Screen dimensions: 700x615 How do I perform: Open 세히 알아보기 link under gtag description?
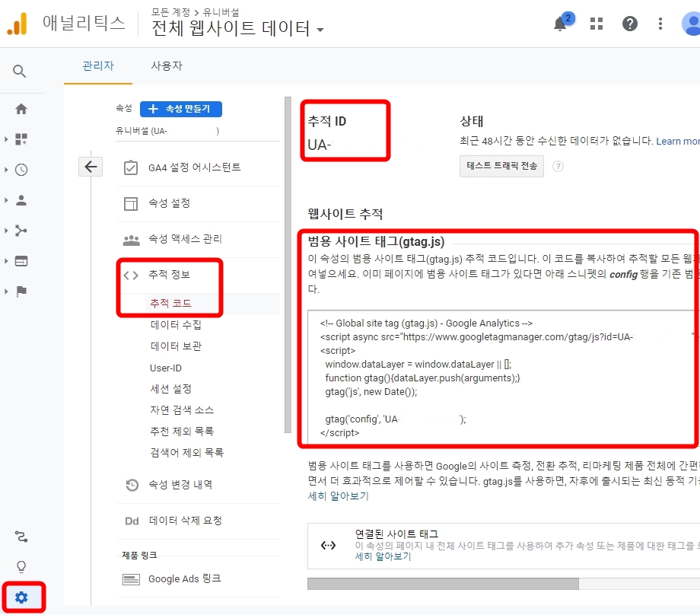[338, 496]
